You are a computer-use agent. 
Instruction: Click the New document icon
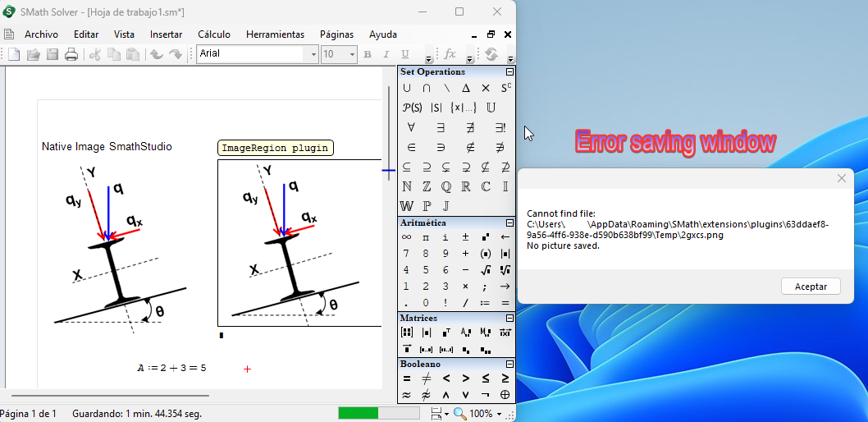14,54
